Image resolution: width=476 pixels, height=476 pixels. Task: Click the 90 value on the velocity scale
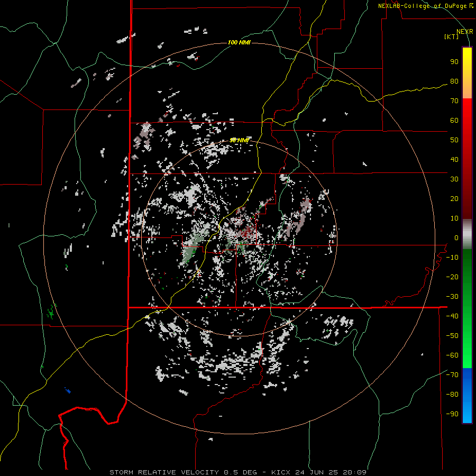point(454,62)
